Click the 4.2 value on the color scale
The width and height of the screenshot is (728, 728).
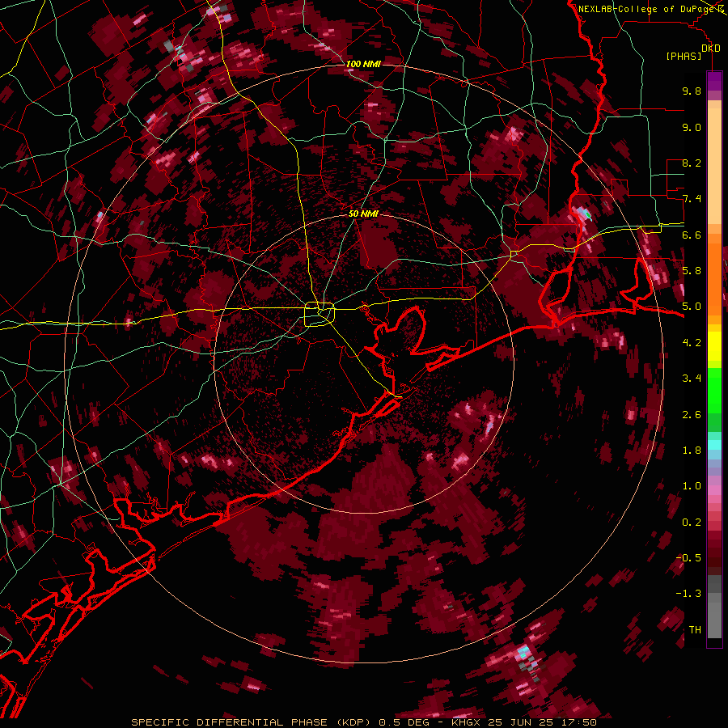(692, 343)
